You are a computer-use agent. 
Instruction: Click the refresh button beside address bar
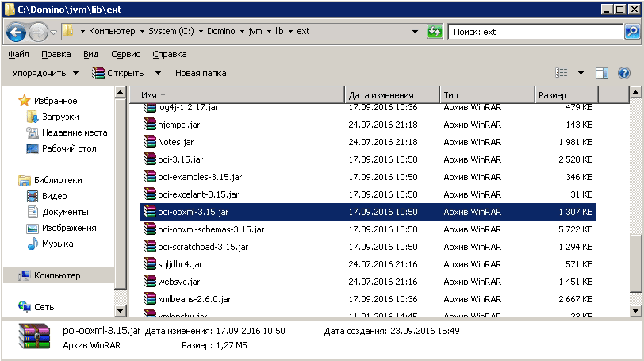coord(435,32)
